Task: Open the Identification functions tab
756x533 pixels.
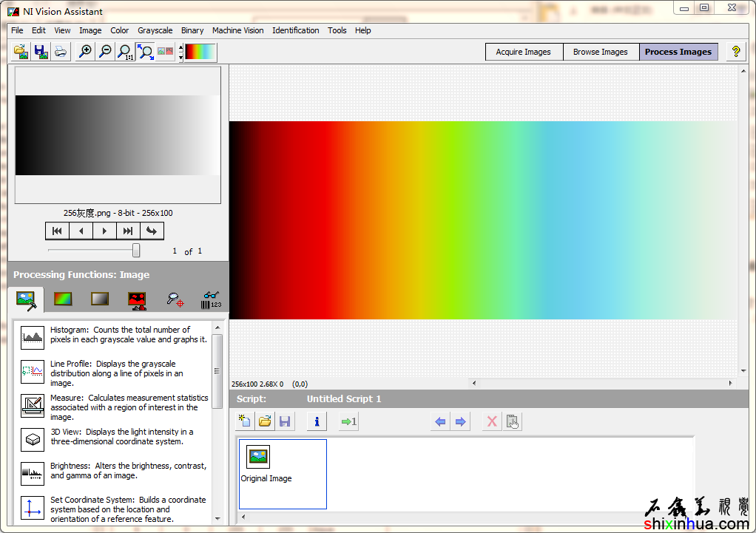Action: [x=210, y=299]
